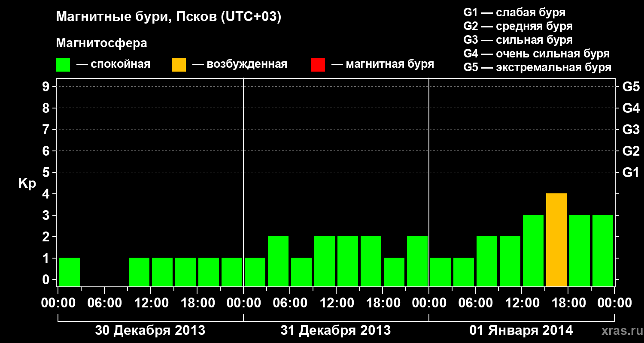This screenshot has width=644, height=343.
Task: Click the chart title 'Магнитные бури, Псков (UTC+03)'
Action: pyautogui.click(x=169, y=17)
